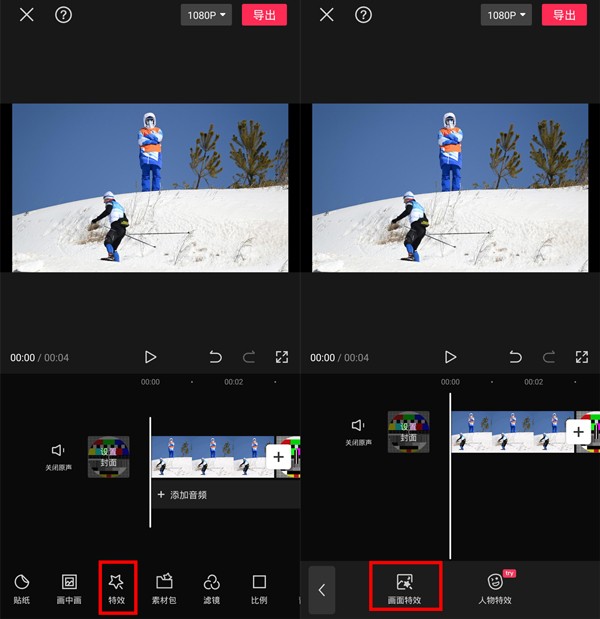Toggle 关闭原声 mute in right editor

pyautogui.click(x=358, y=432)
